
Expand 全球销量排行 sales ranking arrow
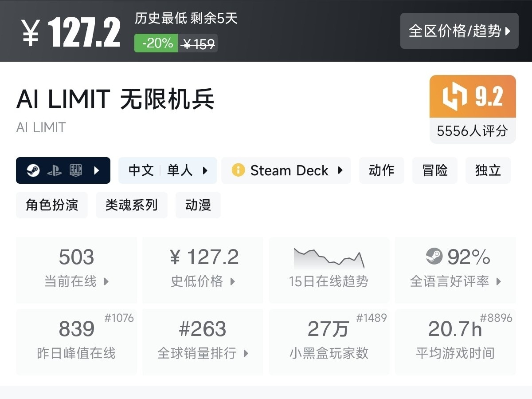246,353
